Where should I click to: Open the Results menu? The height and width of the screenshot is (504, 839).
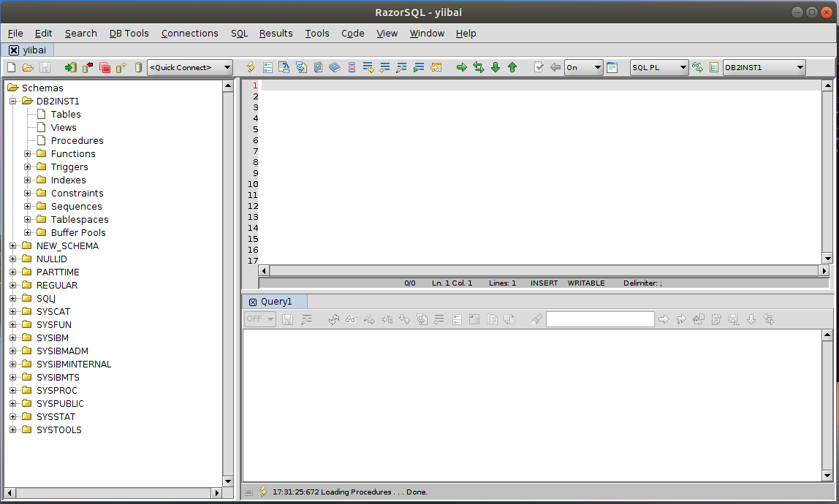[x=276, y=33]
